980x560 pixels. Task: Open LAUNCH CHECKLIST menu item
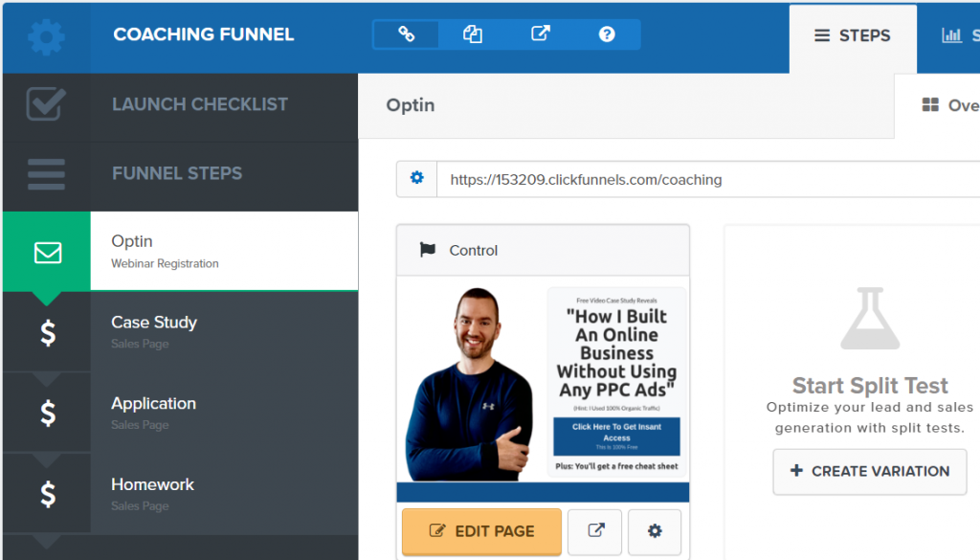pyautogui.click(x=200, y=104)
